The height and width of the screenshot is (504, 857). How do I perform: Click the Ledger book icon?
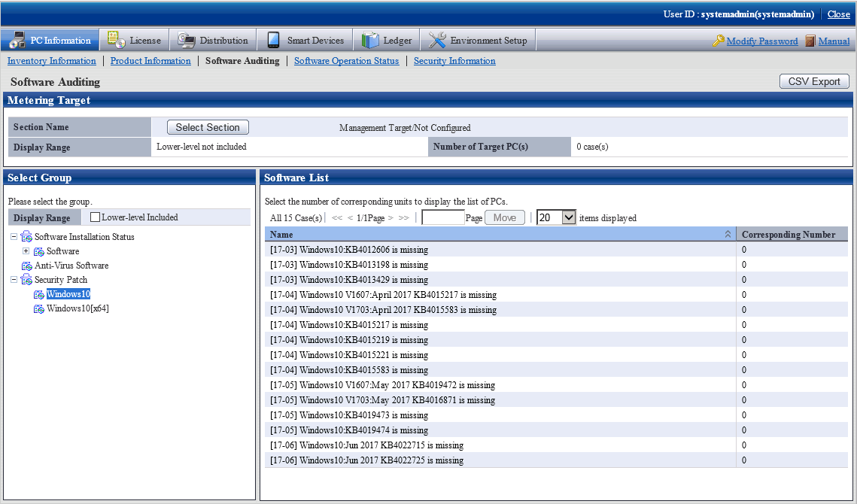[370, 40]
